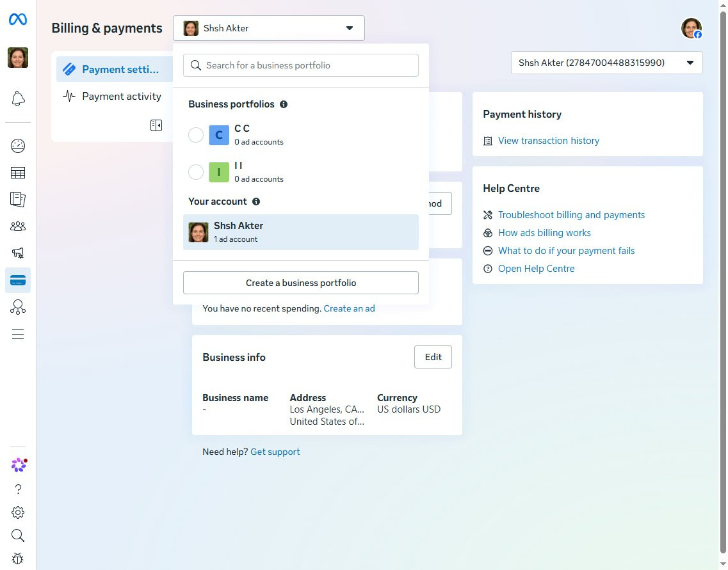Open the Events Manager nodes icon
Image resolution: width=728 pixels, height=570 pixels.
point(18,307)
